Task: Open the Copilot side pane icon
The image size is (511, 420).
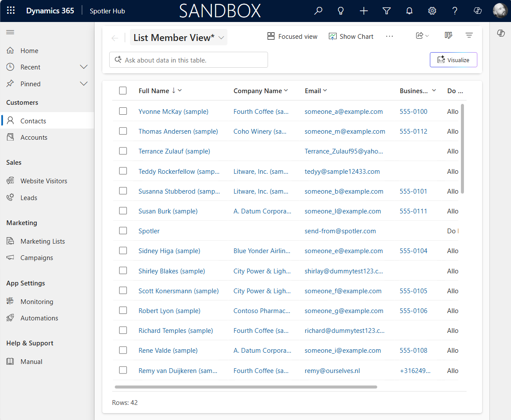Action: [501, 33]
